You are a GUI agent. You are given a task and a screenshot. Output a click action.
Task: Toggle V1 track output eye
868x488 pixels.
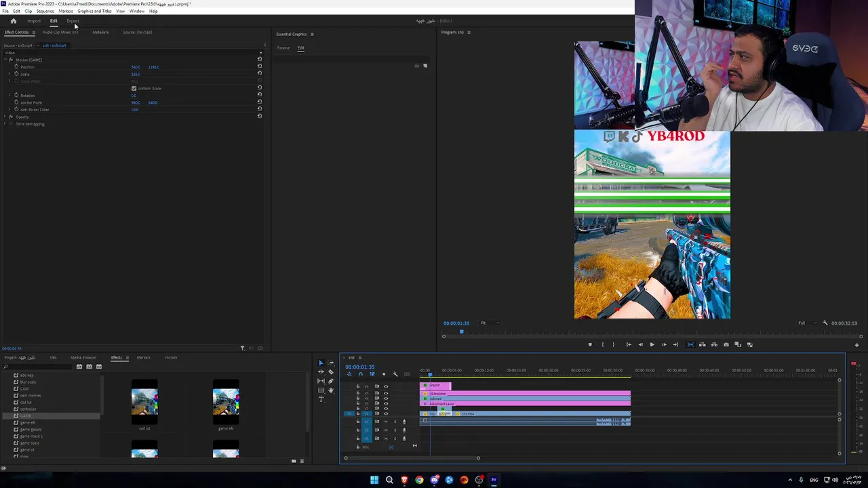pyautogui.click(x=386, y=413)
